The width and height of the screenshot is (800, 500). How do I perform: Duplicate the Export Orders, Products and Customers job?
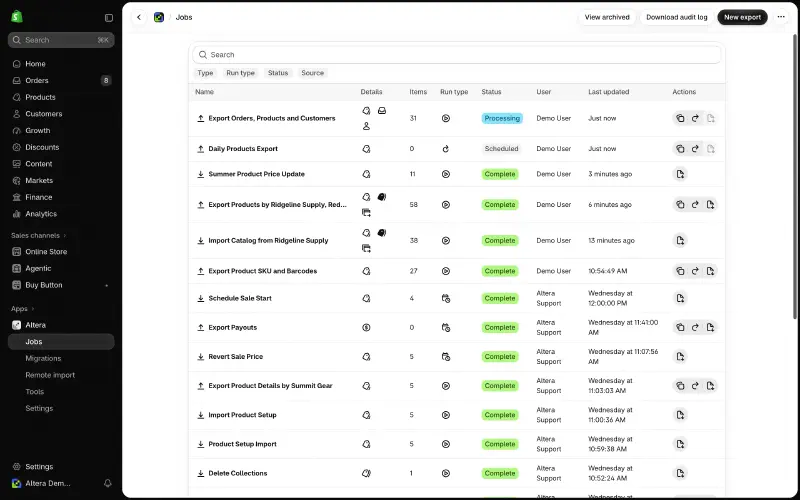[680, 118]
